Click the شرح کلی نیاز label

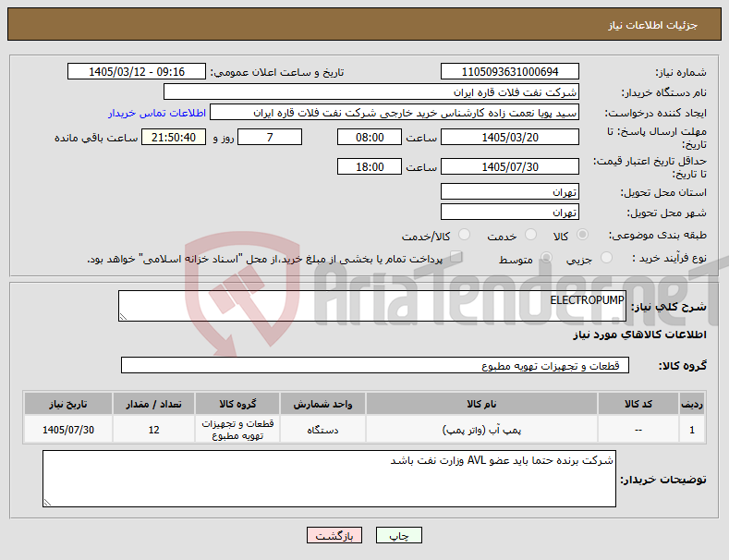pos(669,307)
